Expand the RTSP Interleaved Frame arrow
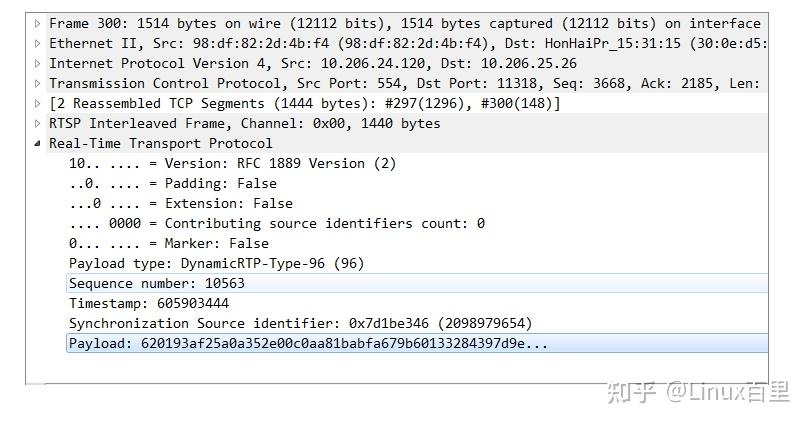811x424 pixels. pyautogui.click(x=38, y=123)
